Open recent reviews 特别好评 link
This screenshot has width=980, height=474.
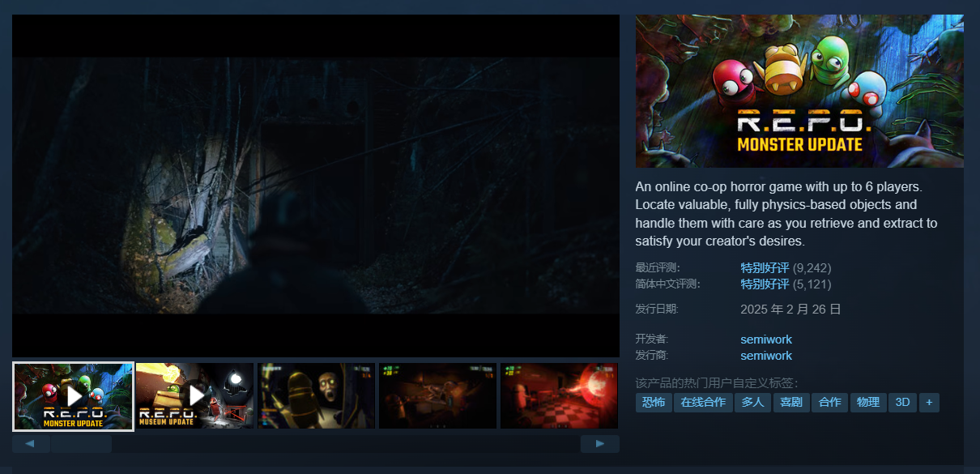pyautogui.click(x=765, y=267)
